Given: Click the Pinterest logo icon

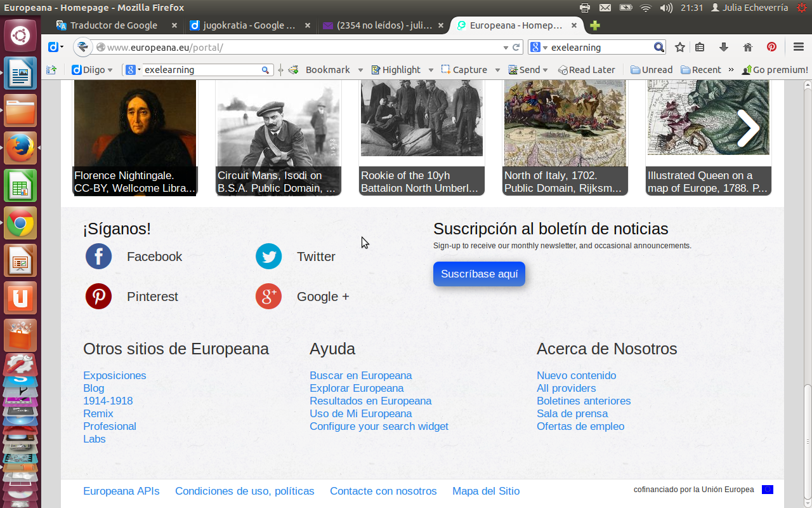Looking at the screenshot, I should (99, 297).
